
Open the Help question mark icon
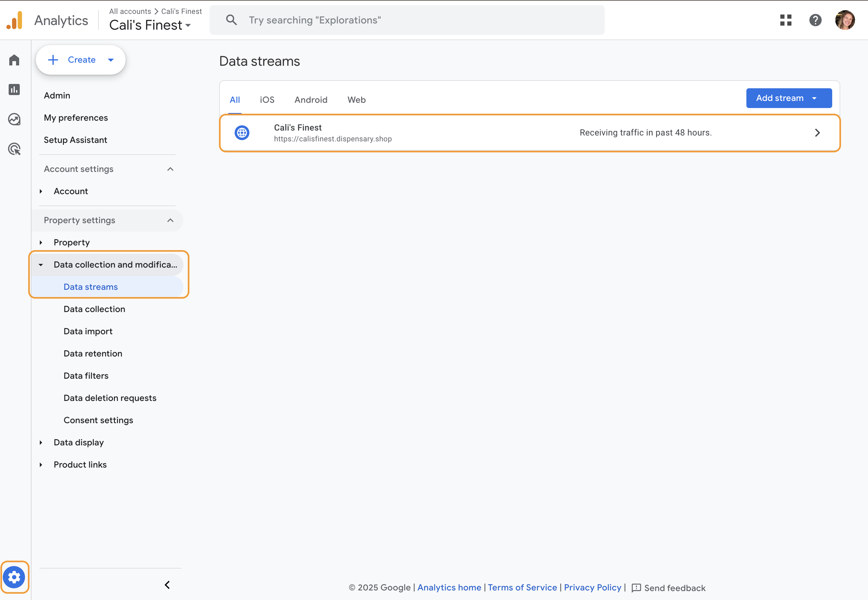[x=816, y=20]
